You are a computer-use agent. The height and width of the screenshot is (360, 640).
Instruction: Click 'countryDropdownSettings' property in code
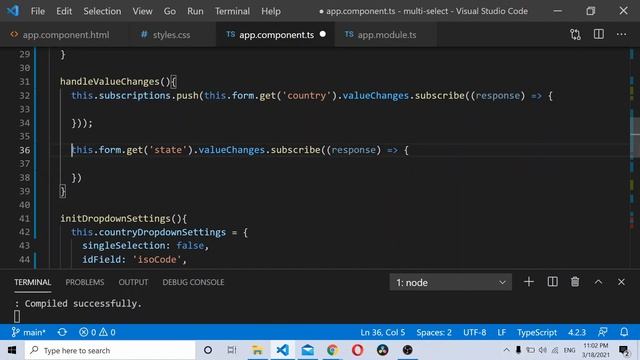(162, 232)
